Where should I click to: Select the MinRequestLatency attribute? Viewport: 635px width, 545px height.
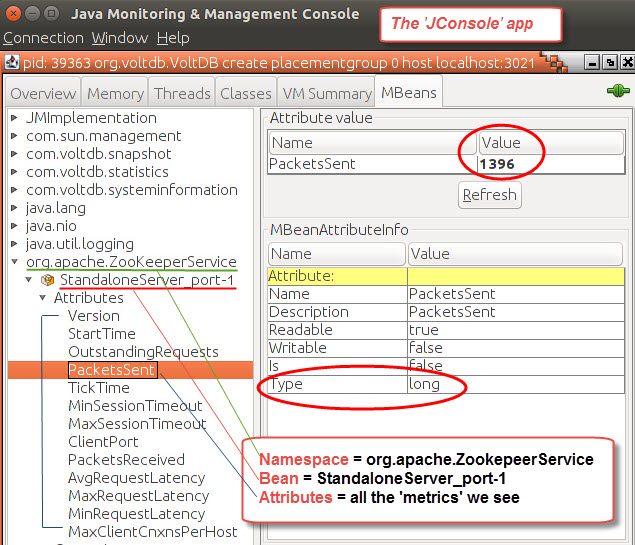point(137,514)
